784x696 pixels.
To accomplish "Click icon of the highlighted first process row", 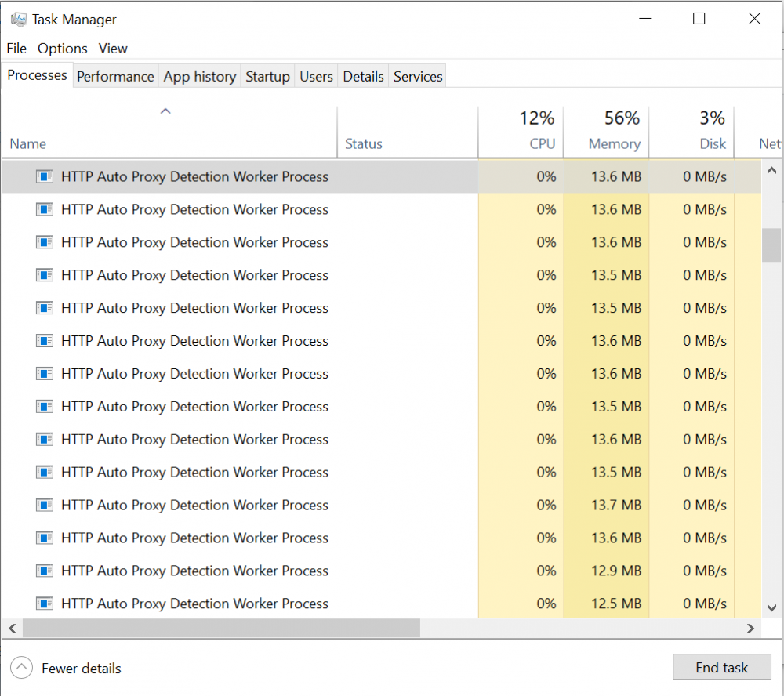I will (45, 177).
